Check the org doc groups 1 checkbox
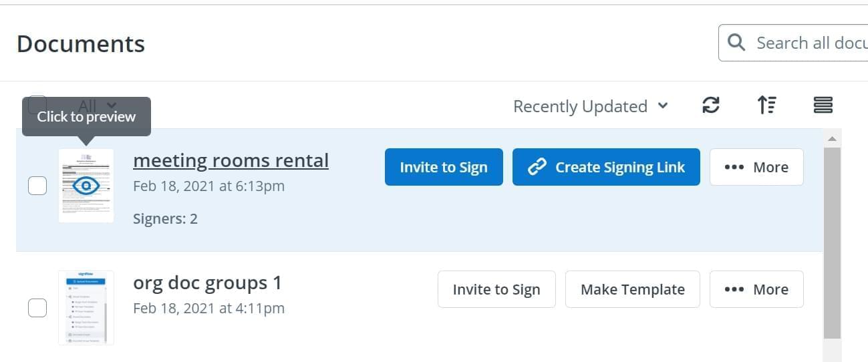This screenshot has height=362, width=868. [x=37, y=308]
